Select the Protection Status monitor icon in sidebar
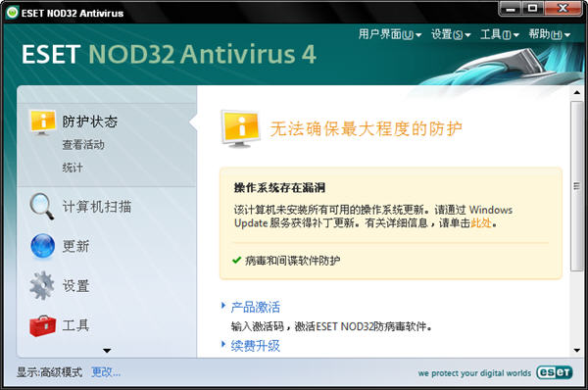The image size is (588, 390). click(43, 122)
